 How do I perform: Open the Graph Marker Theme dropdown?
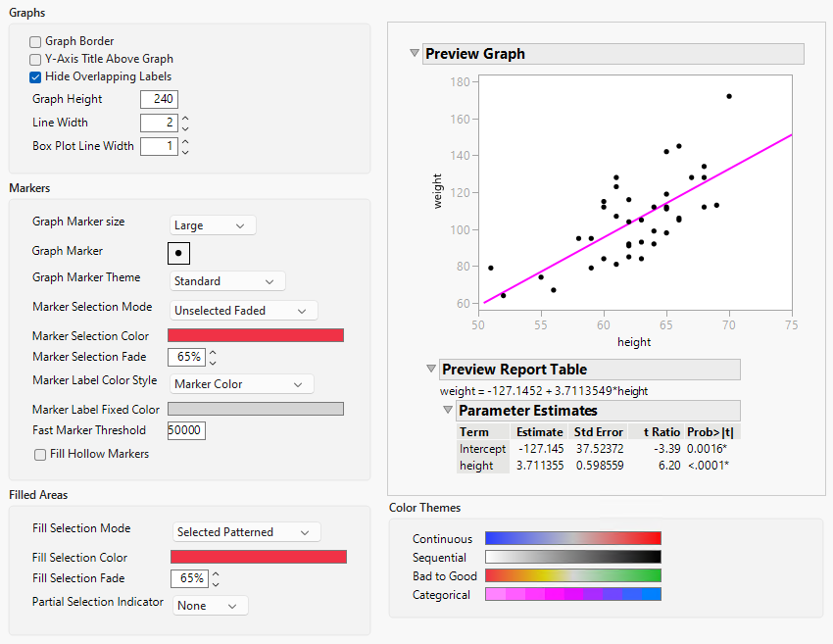click(x=226, y=280)
